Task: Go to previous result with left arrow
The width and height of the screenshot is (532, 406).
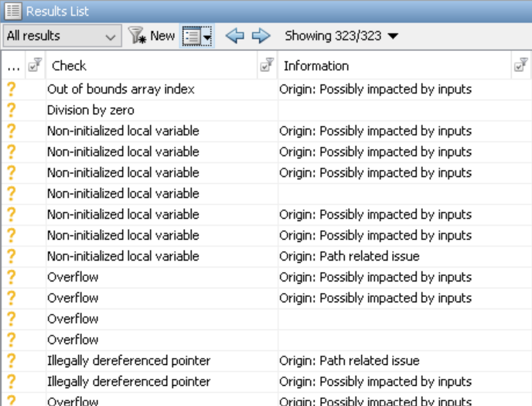Action: (x=234, y=36)
